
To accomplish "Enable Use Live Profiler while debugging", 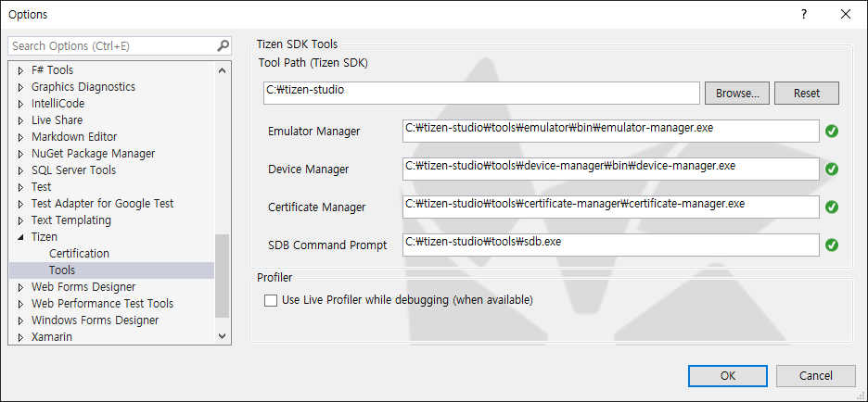I will point(271,300).
